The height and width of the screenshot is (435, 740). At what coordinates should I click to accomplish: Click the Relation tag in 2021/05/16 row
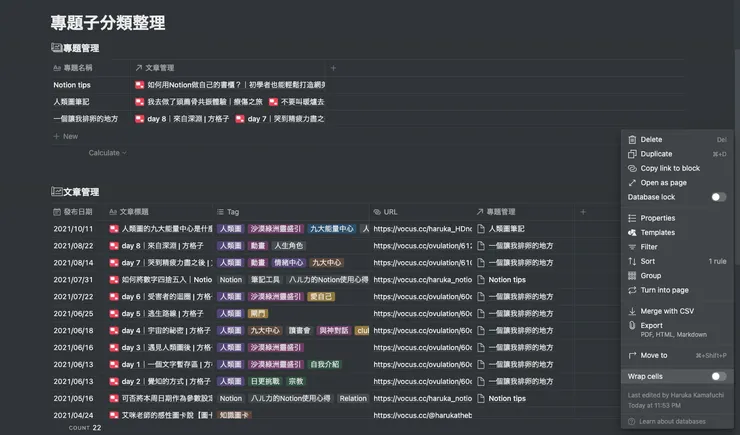[353, 399]
